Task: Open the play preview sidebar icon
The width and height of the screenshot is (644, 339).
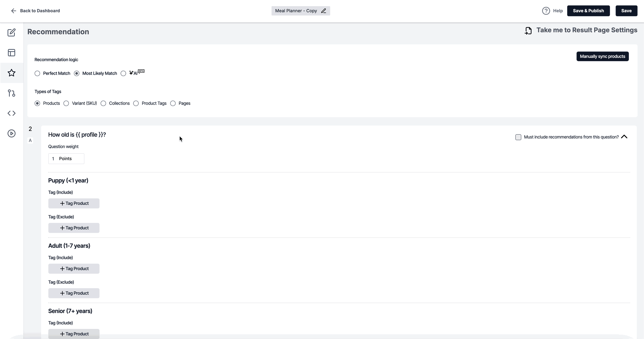Action: click(x=12, y=133)
